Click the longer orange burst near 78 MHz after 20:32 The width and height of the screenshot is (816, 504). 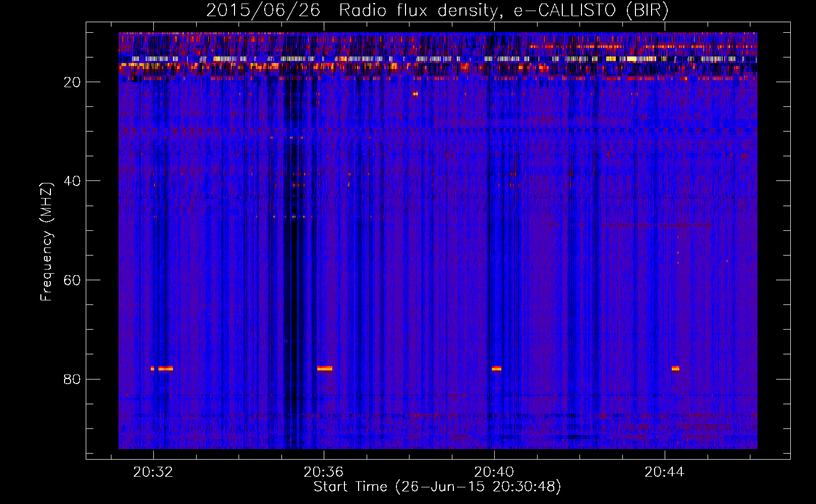pos(165,368)
